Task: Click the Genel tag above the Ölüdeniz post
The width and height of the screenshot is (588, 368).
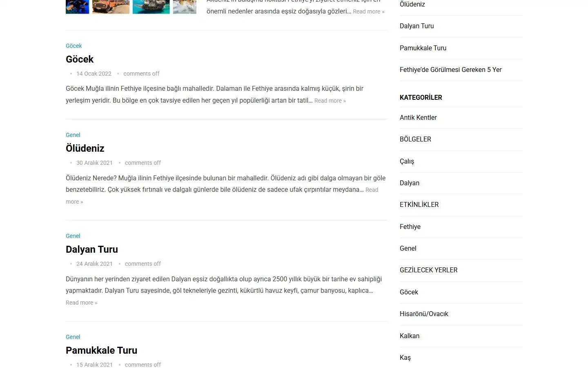Action: pyautogui.click(x=73, y=135)
